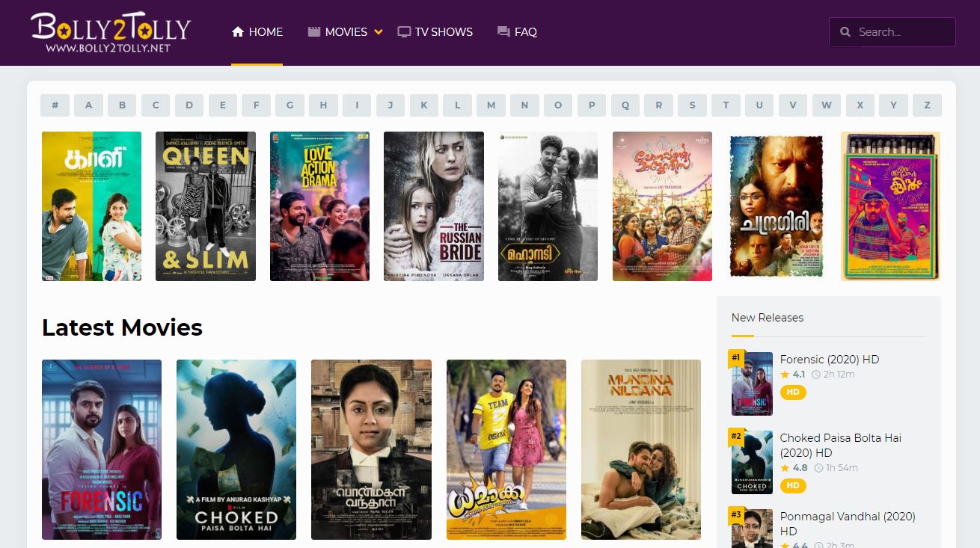Open the Queen & Slim poster
This screenshot has width=980, height=548.
206,206
